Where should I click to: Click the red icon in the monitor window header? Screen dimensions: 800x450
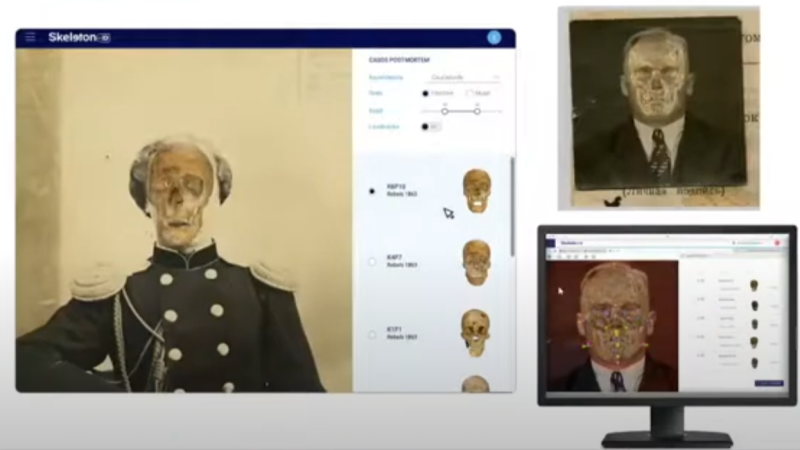(x=778, y=243)
